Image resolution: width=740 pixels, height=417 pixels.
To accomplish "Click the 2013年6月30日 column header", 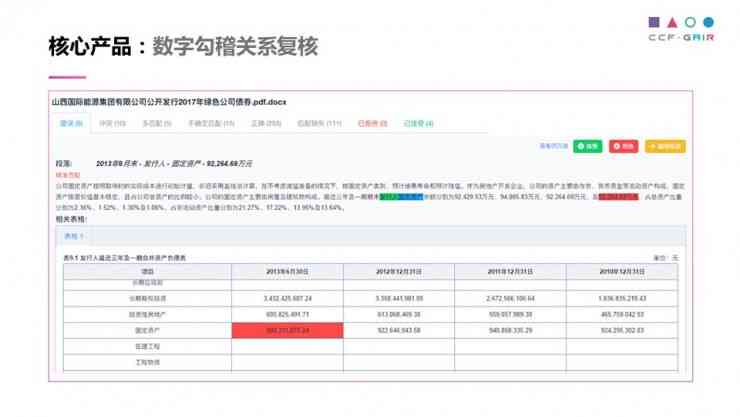I will point(287,272).
